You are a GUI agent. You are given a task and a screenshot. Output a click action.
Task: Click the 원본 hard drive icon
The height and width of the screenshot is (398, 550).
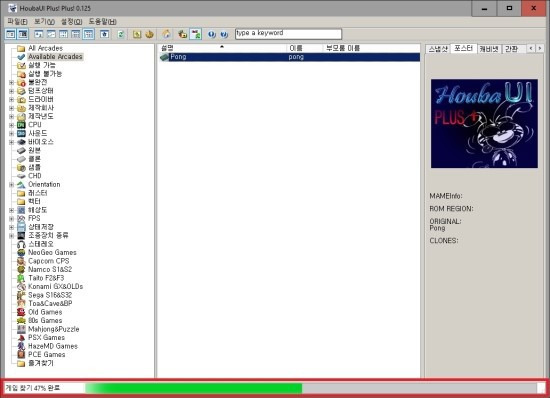tap(21, 150)
